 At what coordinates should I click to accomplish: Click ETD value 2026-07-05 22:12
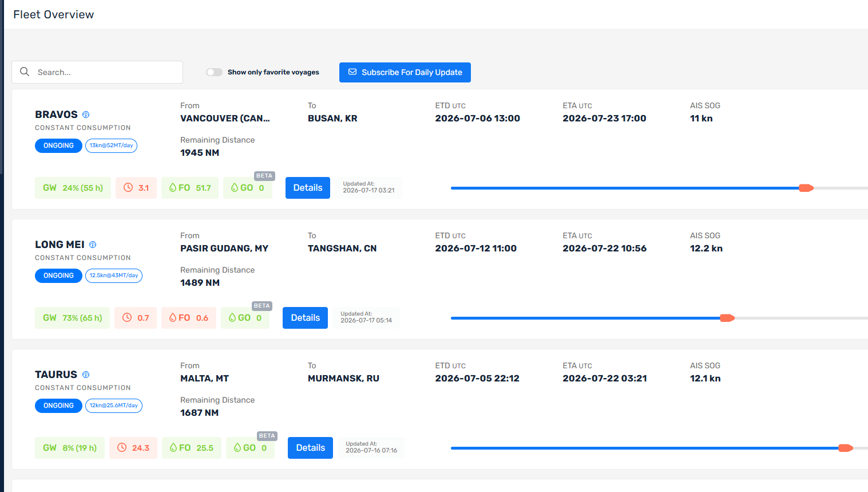[477, 379]
